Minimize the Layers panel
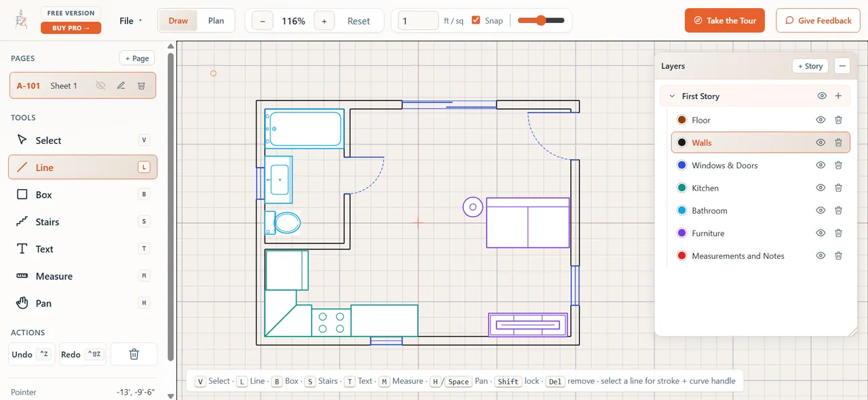Screen dimensions: 868x400 coord(842,66)
